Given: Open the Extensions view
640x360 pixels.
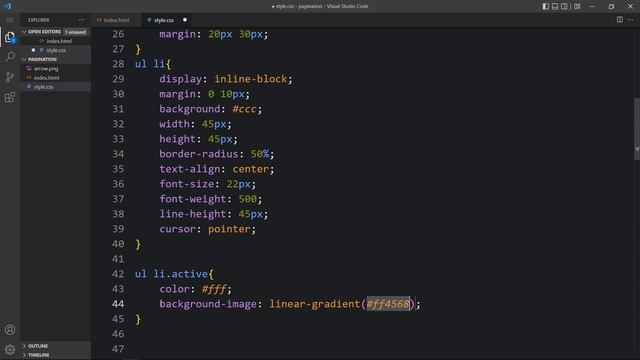Looking at the screenshot, I should click(x=10, y=97).
